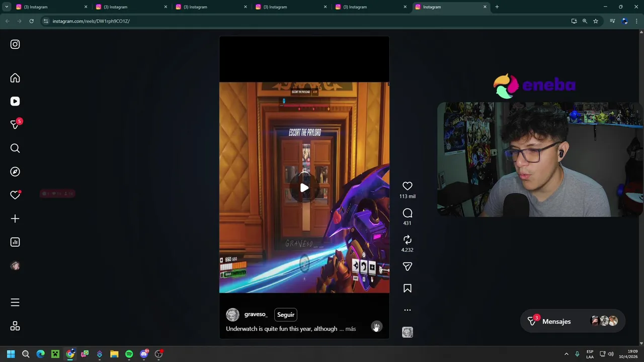The height and width of the screenshot is (362, 644).
Task: Open the Explore compass icon
Action: [x=15, y=171]
